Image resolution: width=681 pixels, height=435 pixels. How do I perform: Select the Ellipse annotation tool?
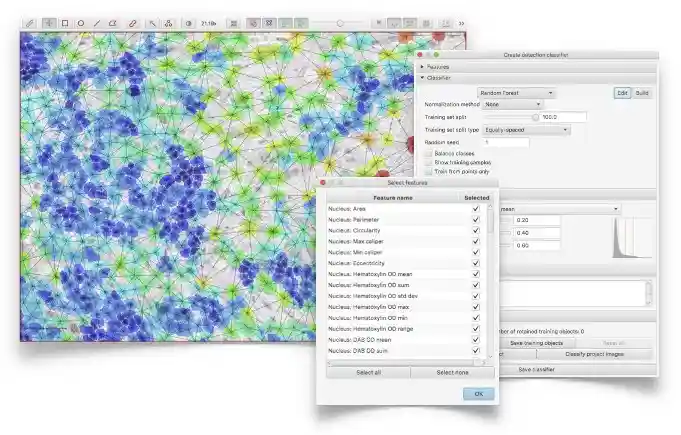coord(81,22)
